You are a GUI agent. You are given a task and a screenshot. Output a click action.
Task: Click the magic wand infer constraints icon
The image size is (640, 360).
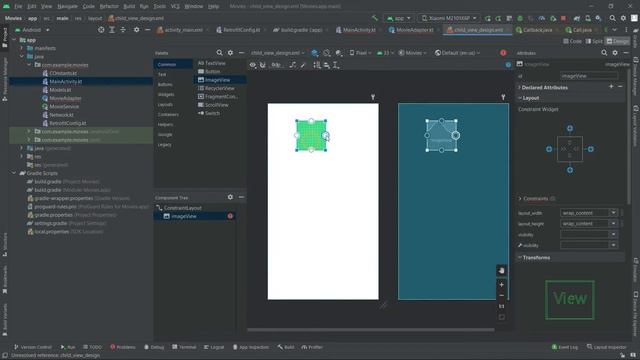point(303,65)
